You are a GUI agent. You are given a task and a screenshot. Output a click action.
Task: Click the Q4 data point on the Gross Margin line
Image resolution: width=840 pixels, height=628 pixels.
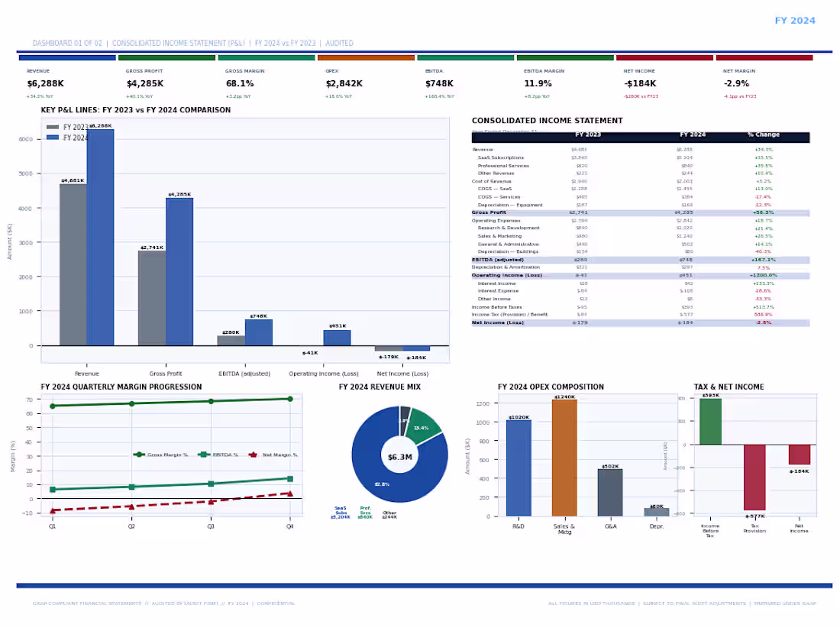pyautogui.click(x=290, y=399)
